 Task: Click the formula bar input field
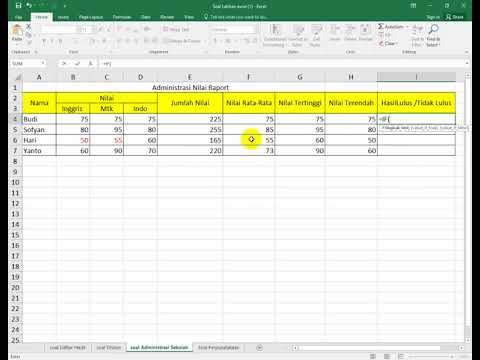pyautogui.click(x=282, y=63)
